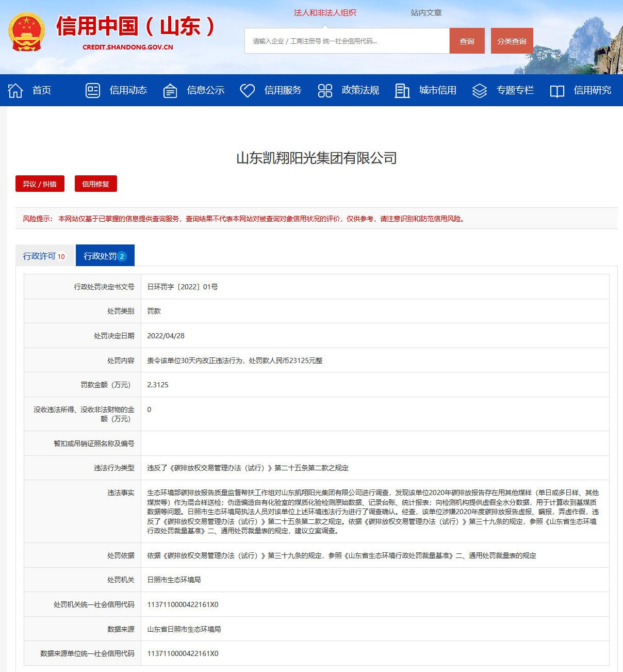Click the 城市信用 building icon
The height and width of the screenshot is (672, 623).
pos(402,91)
